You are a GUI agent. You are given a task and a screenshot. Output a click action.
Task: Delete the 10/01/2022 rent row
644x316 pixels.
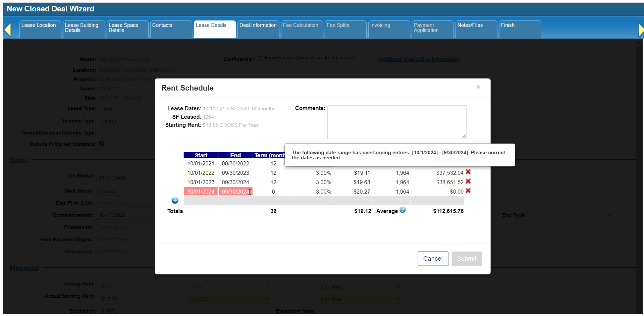click(x=468, y=172)
